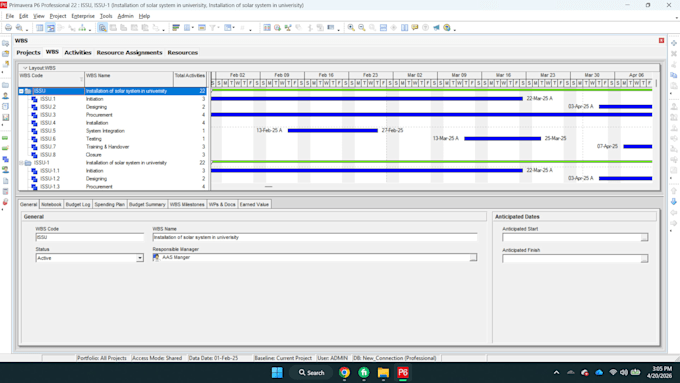The image size is (680, 383).
Task: Click the Responsible Manager browse button
Action: point(473,258)
